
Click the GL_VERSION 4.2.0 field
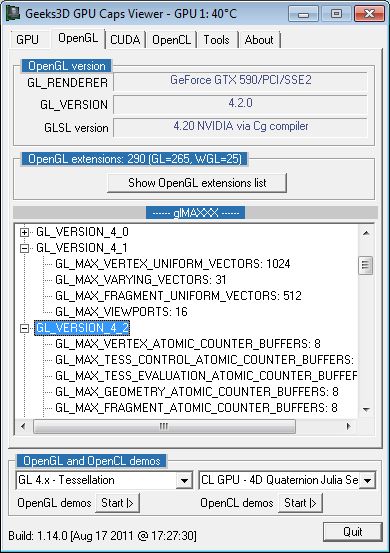pos(240,104)
